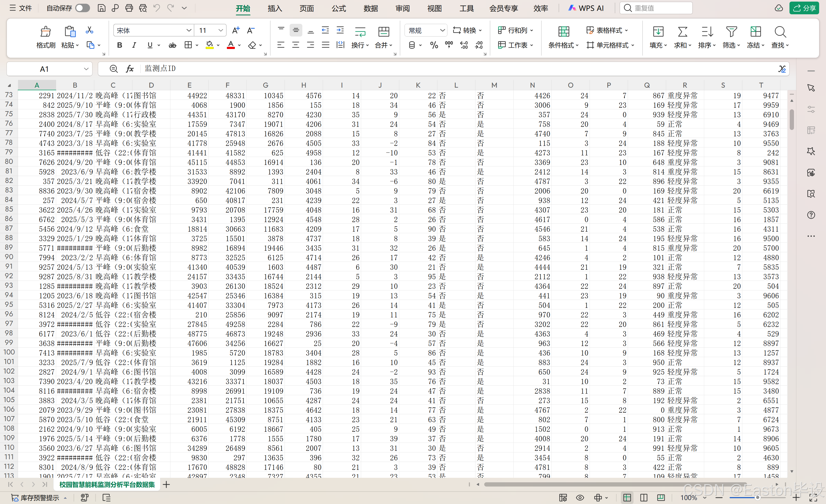The image size is (826, 504).
Task: Select the Format Painter tool
Action: 46,37
